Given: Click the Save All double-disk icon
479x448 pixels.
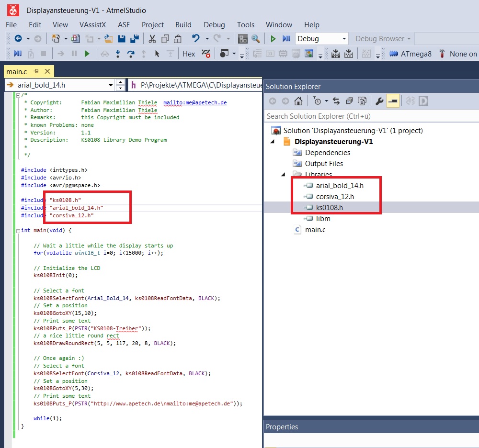Looking at the screenshot, I should click(x=135, y=38).
